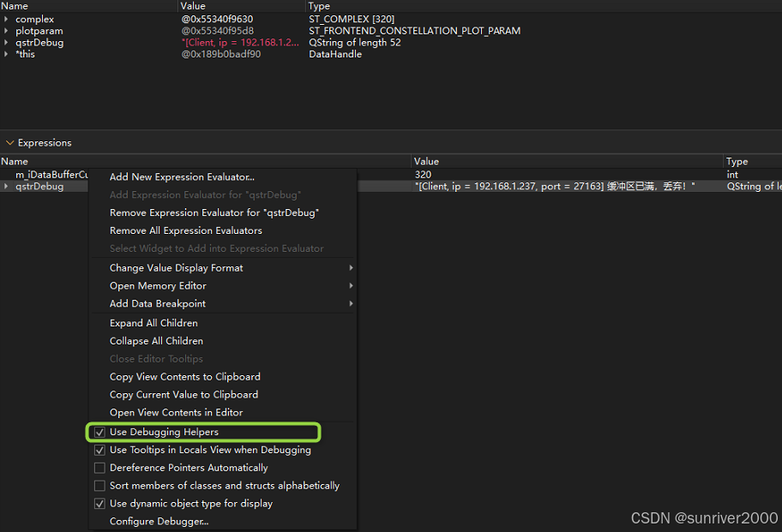Image resolution: width=782 pixels, height=532 pixels.
Task: Click the ST_FRONTEND_CONSTELLATION_PLOT_PARAM type cell
Action: tap(414, 31)
